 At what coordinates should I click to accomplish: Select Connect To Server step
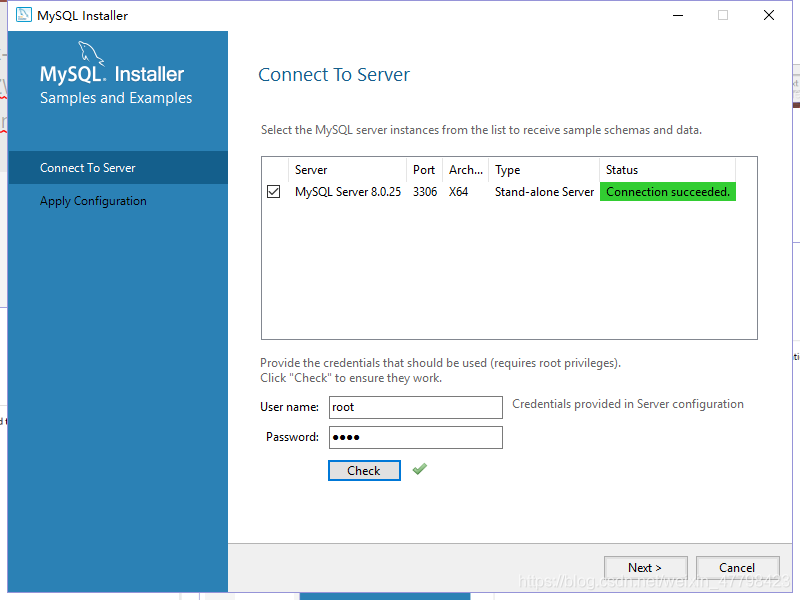pos(118,167)
